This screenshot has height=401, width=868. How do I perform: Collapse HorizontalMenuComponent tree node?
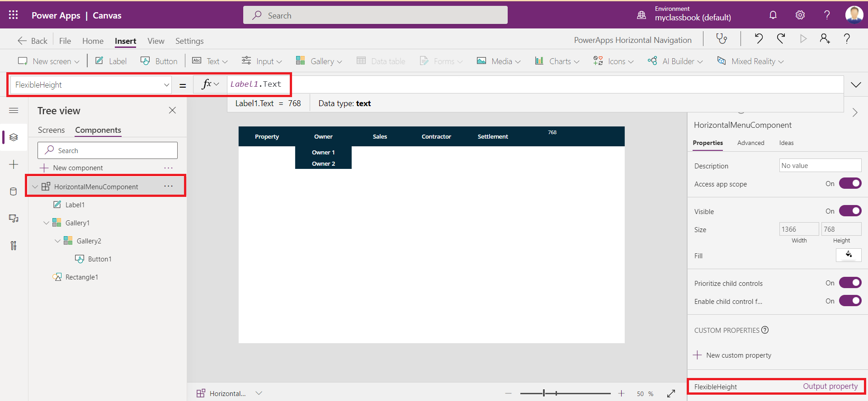35,187
